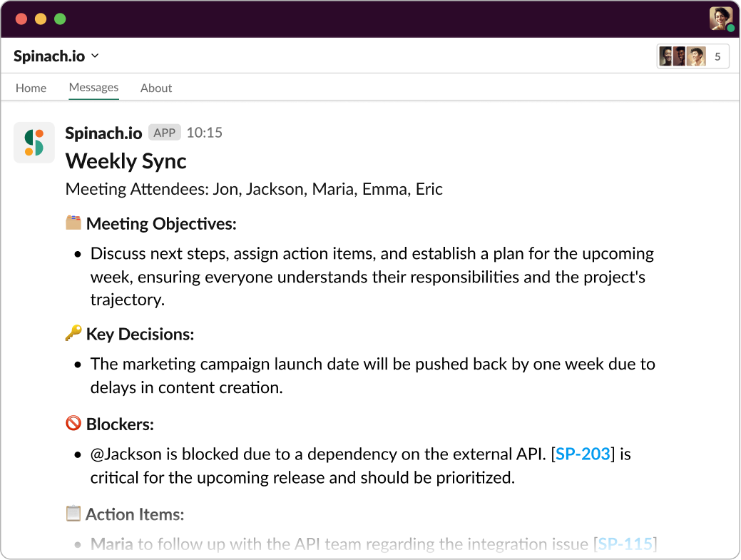Open the SP-203 ticket link
741x560 pixels.
[x=583, y=454]
